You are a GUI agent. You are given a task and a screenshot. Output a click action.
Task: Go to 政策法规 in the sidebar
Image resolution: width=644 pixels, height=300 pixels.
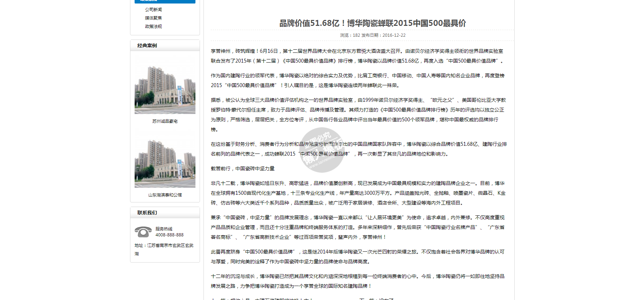(x=153, y=27)
